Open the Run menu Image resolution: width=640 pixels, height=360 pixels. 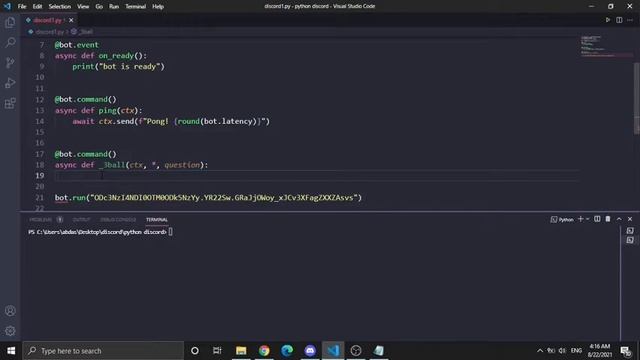tap(114, 7)
